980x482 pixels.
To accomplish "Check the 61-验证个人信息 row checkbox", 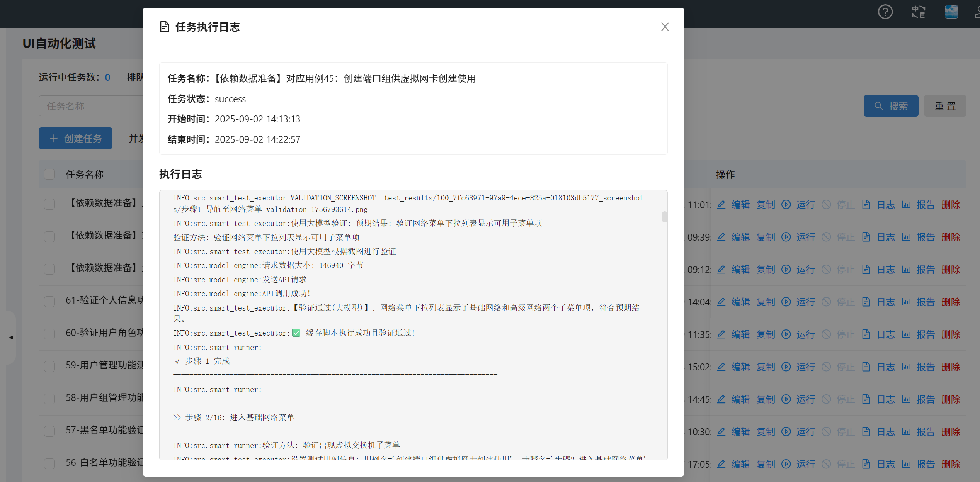I will point(49,302).
